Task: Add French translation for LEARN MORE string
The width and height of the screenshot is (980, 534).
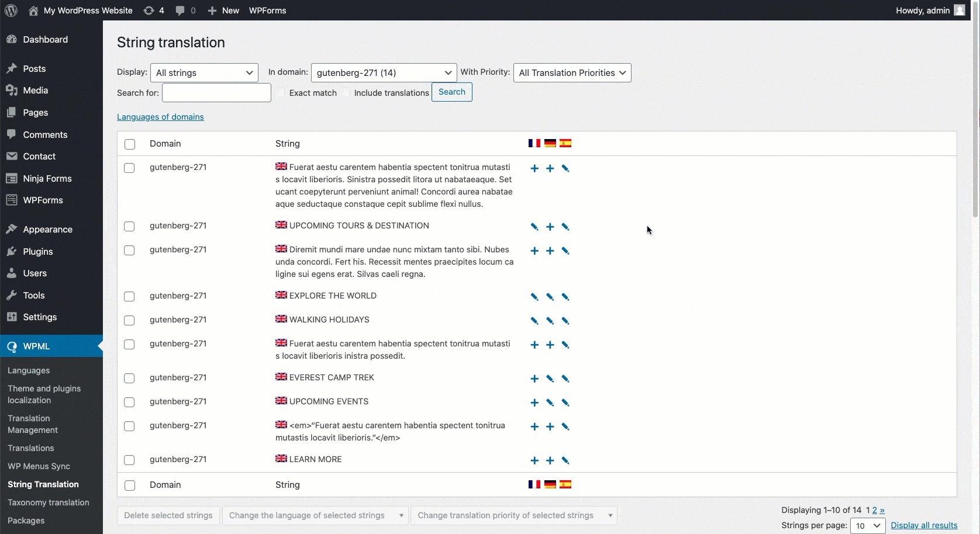Action: click(534, 460)
